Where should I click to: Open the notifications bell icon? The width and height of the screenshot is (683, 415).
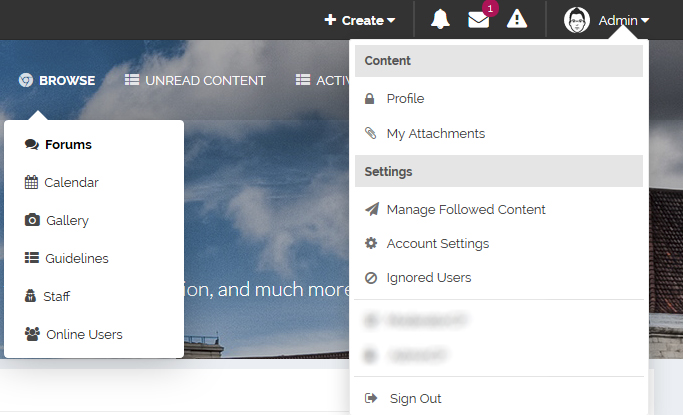pyautogui.click(x=440, y=20)
